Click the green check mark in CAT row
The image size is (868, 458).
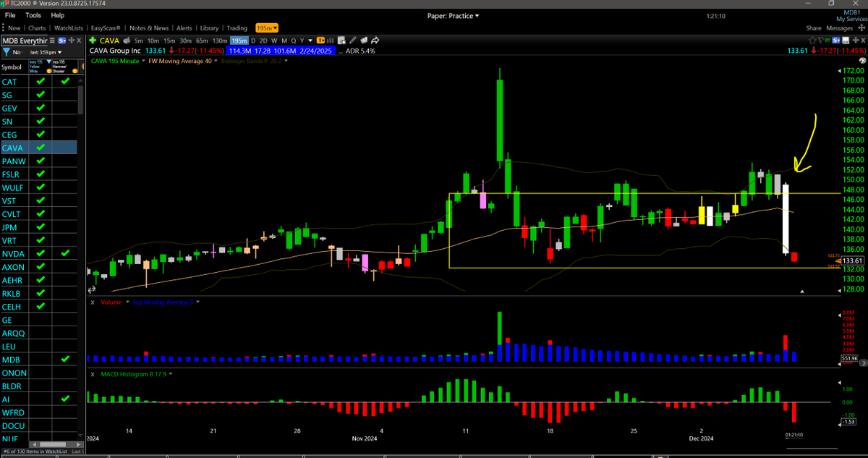point(41,82)
